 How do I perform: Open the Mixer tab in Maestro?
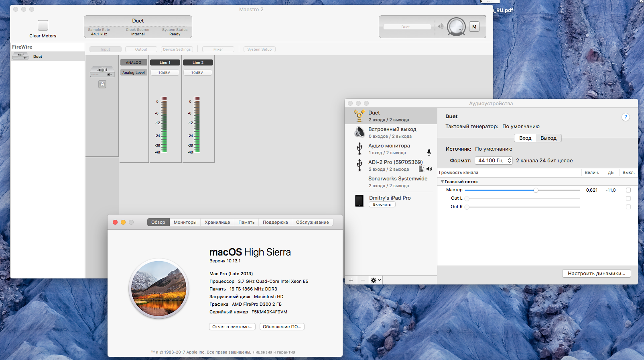[x=218, y=49]
